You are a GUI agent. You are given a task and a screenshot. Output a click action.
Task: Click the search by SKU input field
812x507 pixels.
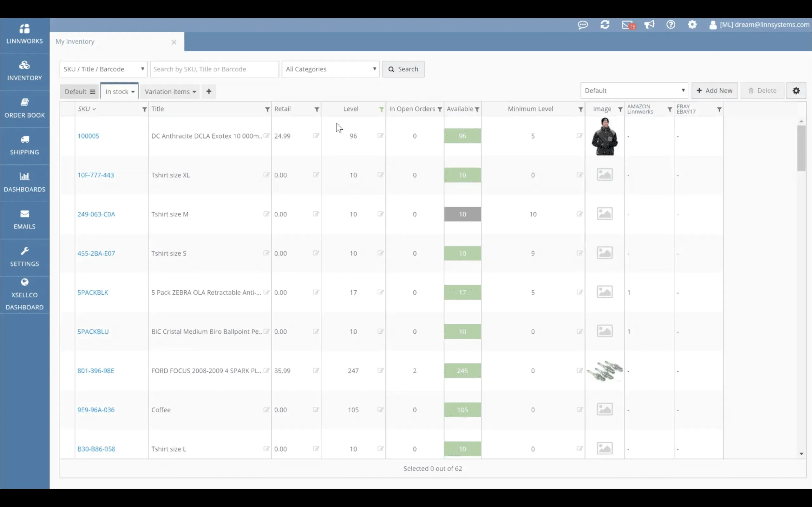[214, 69]
